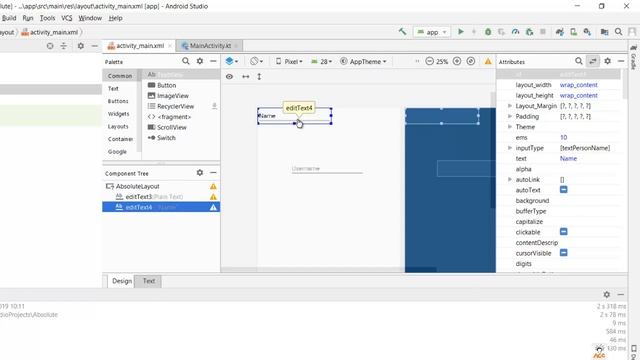Open build output settings gear

[x=607, y=294]
